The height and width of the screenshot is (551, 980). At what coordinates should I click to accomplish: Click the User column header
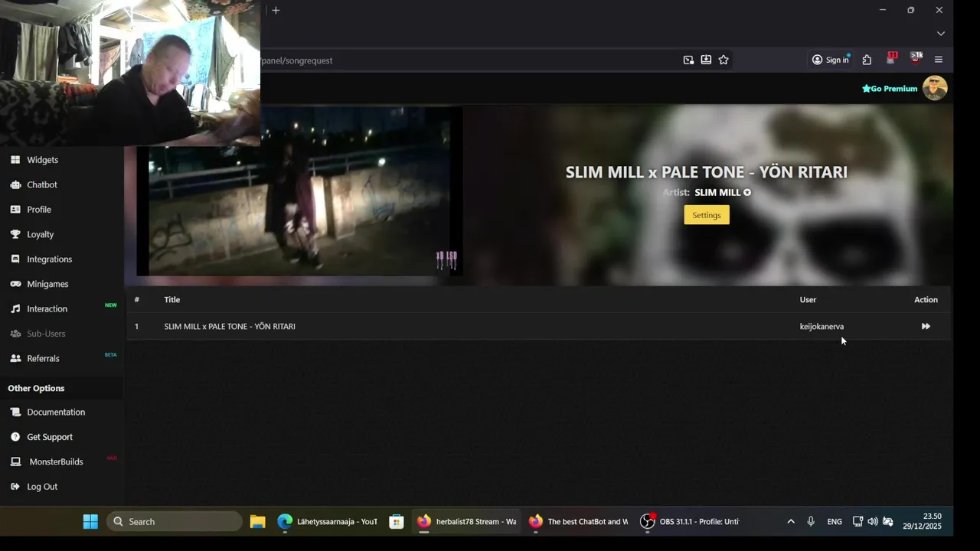808,300
